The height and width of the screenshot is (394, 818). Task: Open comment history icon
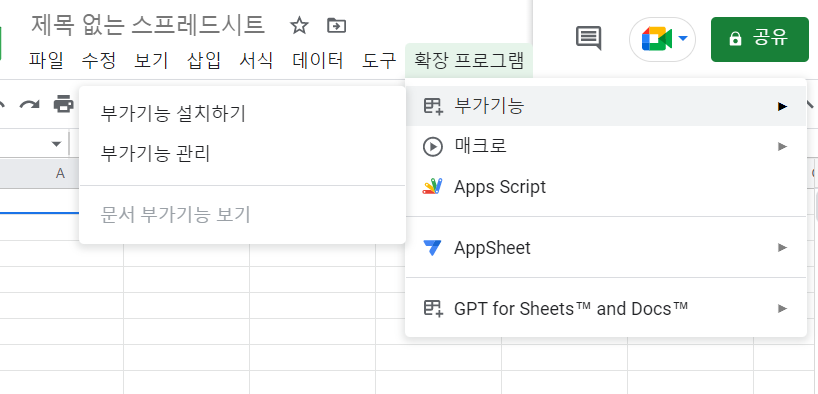tap(588, 38)
